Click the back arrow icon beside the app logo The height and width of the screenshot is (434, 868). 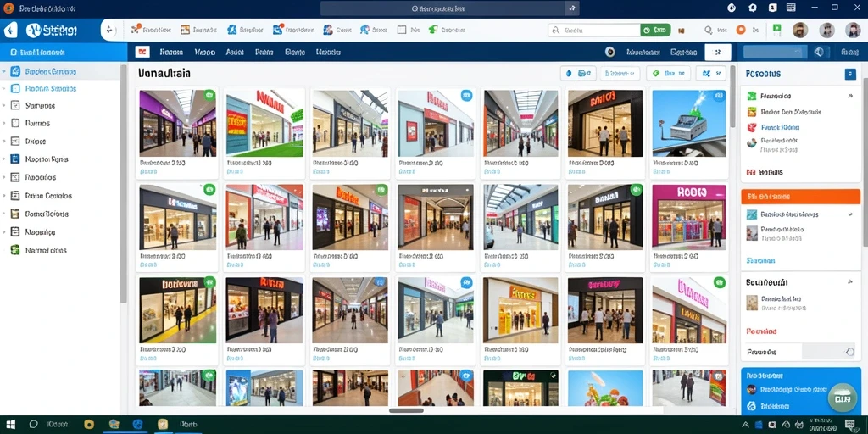tap(10, 31)
